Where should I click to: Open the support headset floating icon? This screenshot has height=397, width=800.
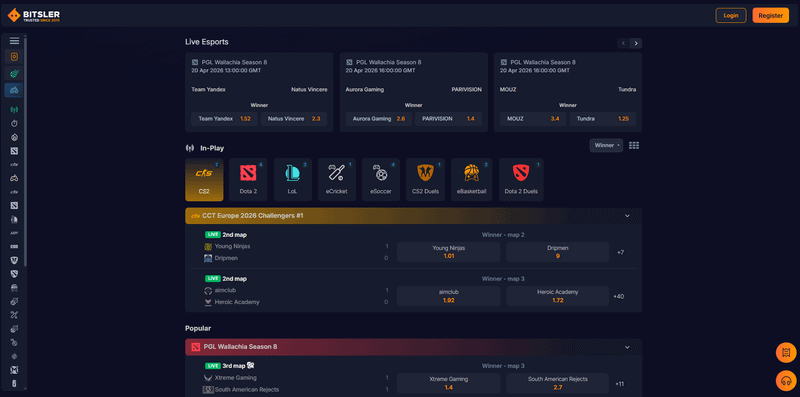[x=786, y=380]
